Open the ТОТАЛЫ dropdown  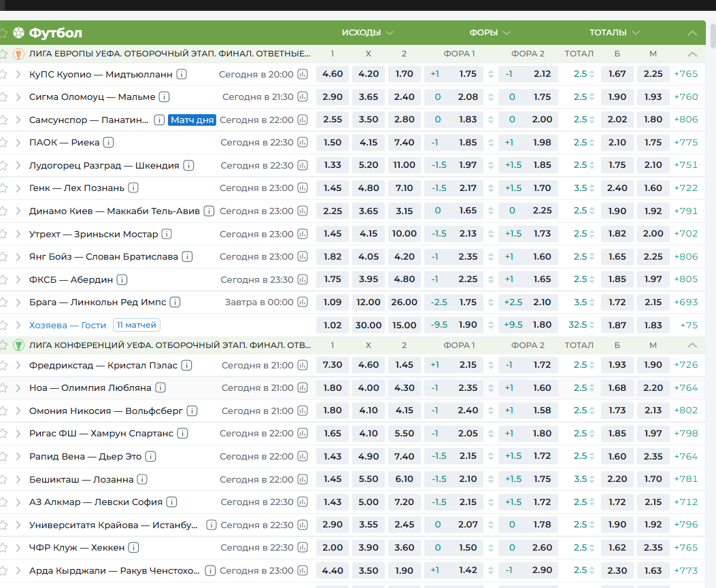(614, 33)
